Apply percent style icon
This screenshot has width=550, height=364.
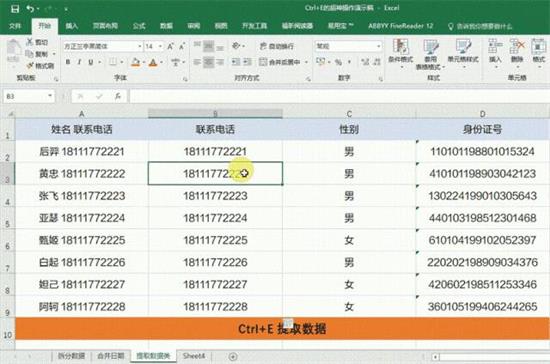tap(338, 62)
